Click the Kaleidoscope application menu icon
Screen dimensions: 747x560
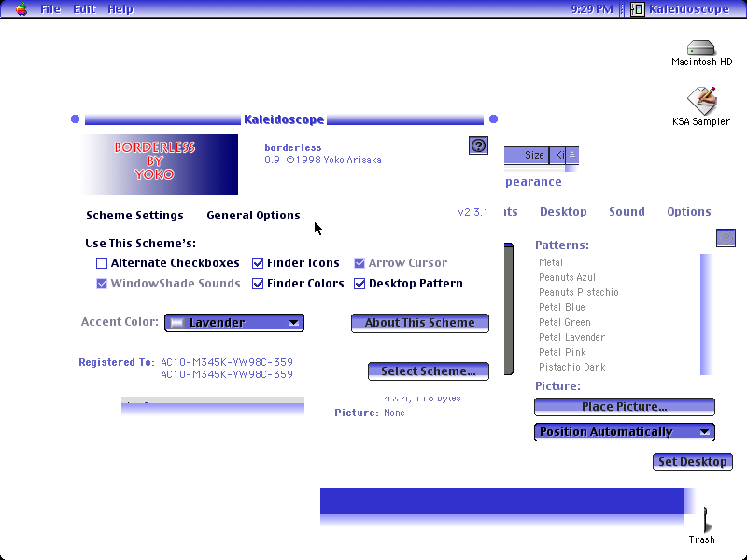coord(638,9)
